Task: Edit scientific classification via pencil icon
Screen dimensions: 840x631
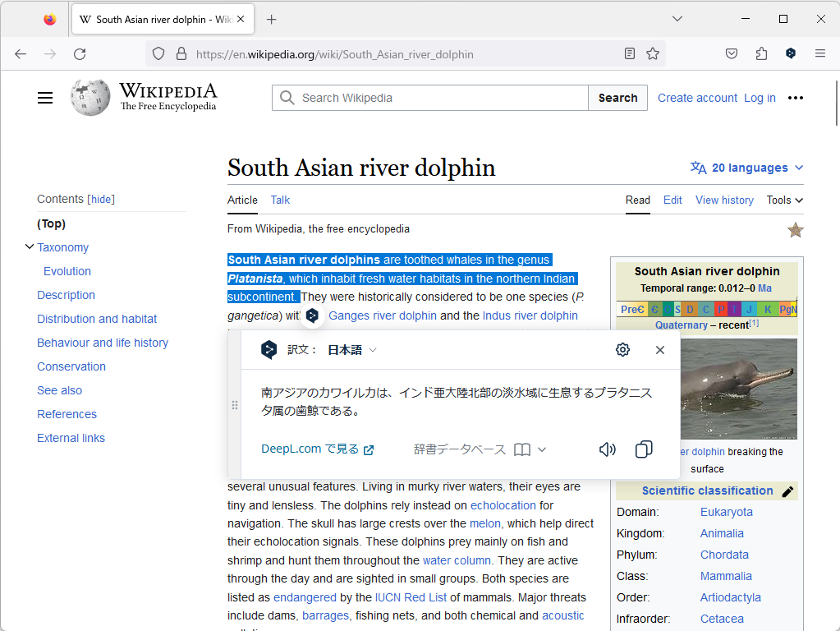Action: [x=787, y=491]
